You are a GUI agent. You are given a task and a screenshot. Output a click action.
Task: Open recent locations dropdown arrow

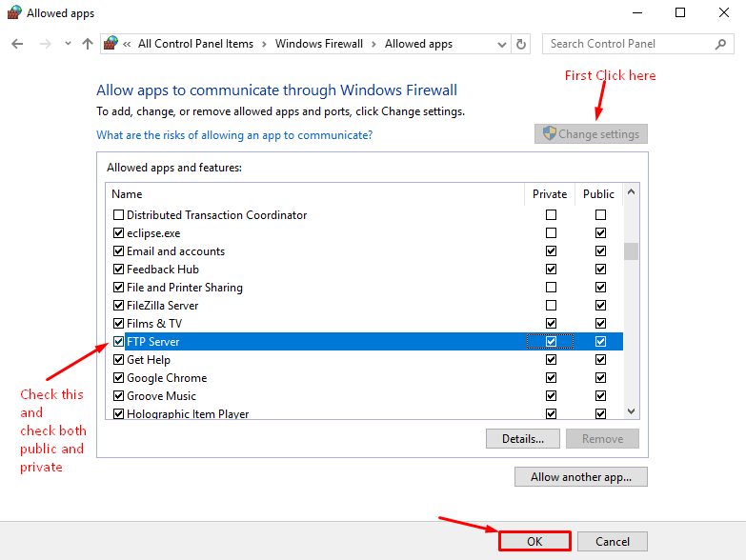click(x=68, y=44)
